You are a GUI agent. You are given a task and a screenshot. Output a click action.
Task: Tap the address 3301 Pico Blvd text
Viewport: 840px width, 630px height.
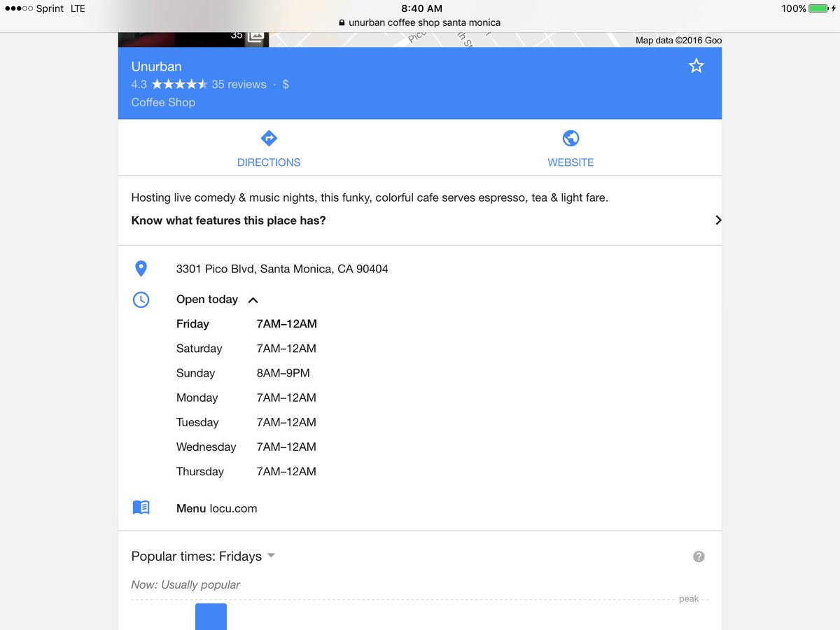pos(282,269)
